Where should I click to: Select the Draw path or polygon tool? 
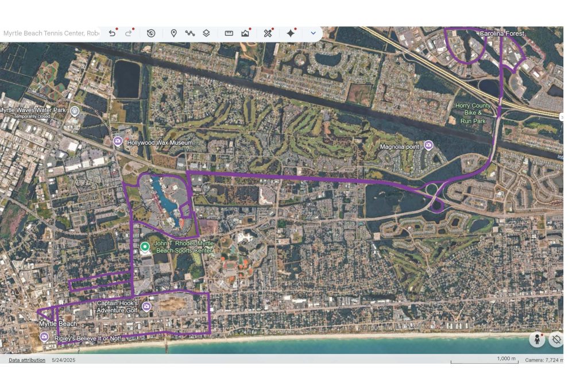pyautogui.click(x=190, y=33)
